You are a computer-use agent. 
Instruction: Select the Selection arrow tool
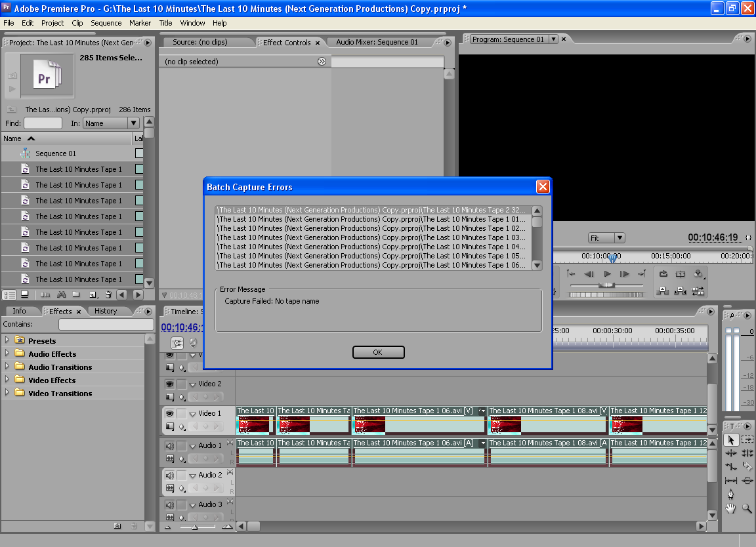731,440
